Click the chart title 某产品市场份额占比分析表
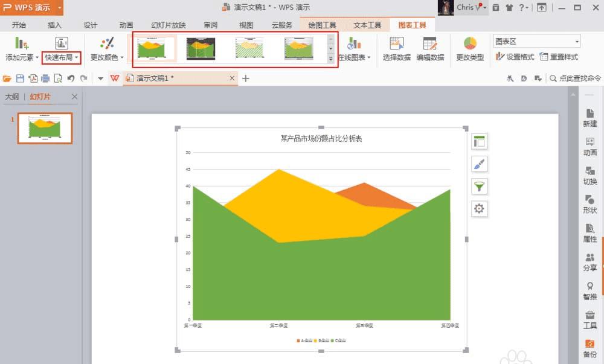The height and width of the screenshot is (364, 604). tap(321, 138)
